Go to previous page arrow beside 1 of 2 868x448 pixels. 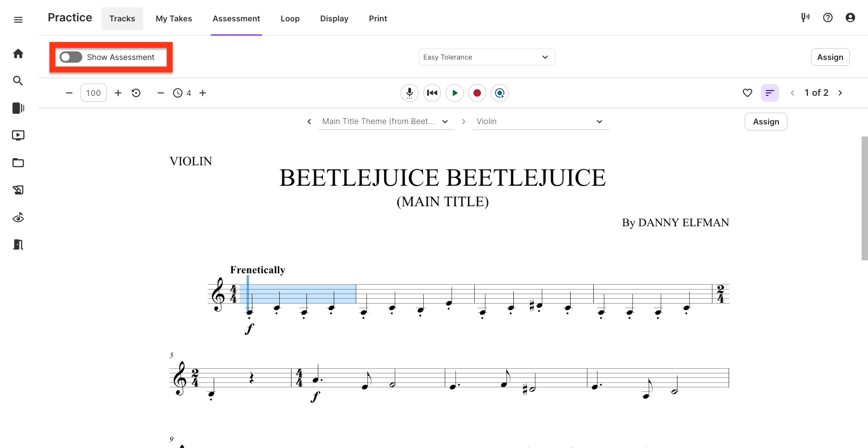pos(793,93)
